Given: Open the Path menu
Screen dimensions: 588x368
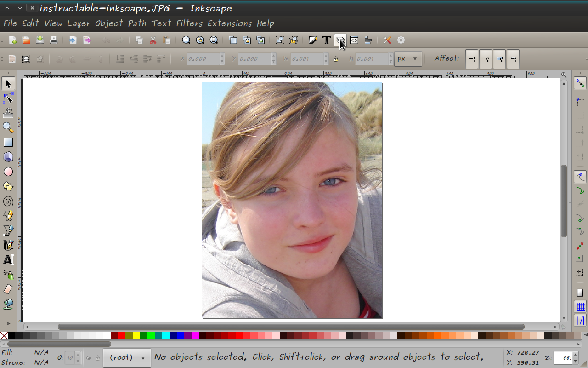Looking at the screenshot, I should tap(137, 23).
